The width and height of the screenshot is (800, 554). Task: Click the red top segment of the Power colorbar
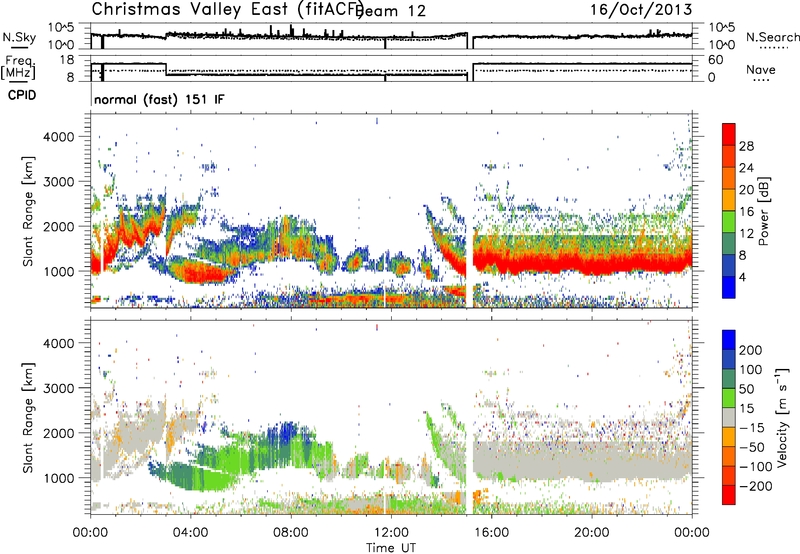coord(729,134)
